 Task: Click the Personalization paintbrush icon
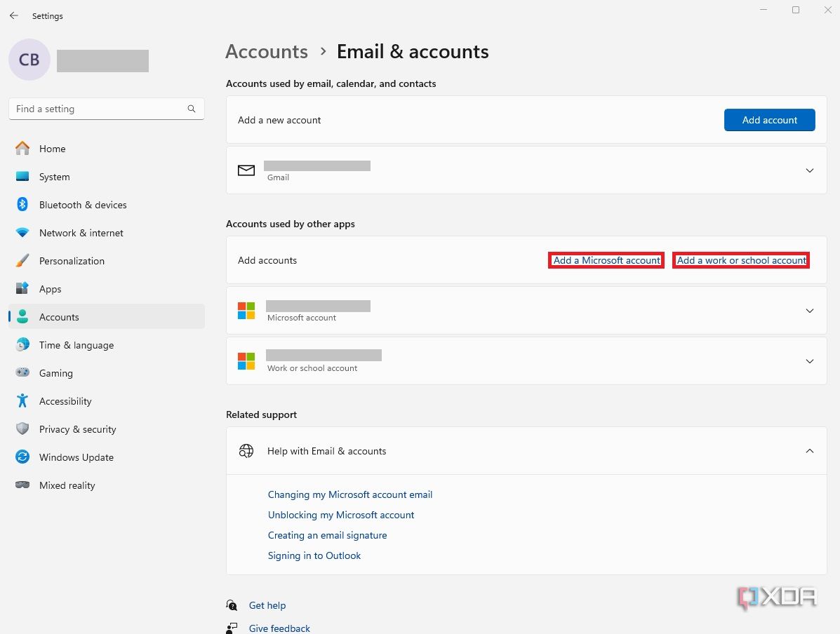coord(22,261)
